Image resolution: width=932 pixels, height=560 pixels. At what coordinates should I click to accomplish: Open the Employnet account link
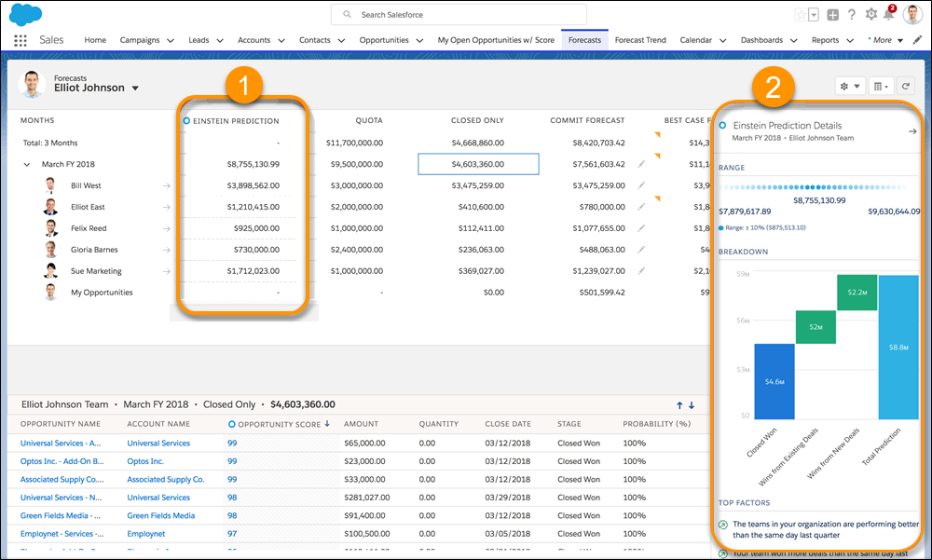coord(145,535)
